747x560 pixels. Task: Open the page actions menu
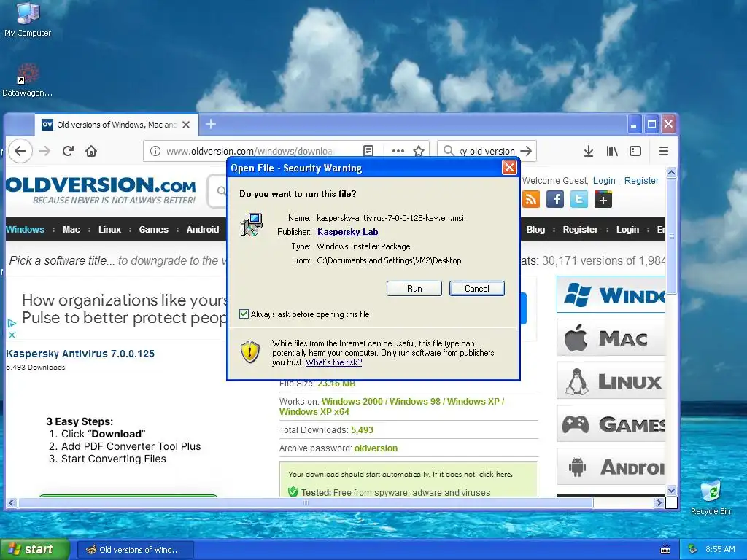pos(398,151)
